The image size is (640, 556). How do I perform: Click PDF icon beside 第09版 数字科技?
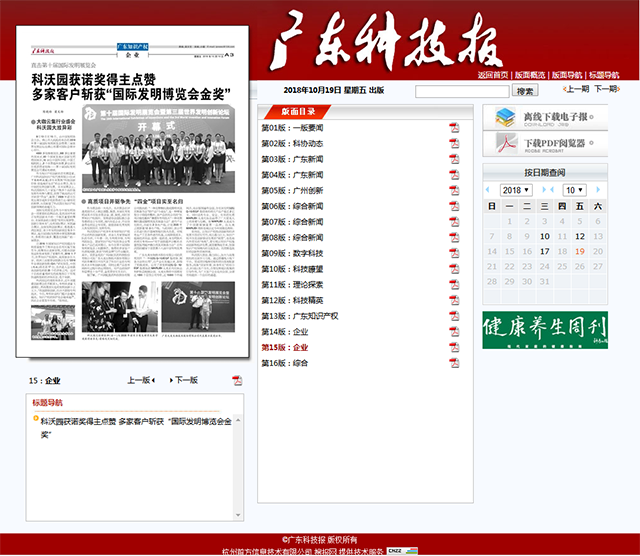[453, 253]
